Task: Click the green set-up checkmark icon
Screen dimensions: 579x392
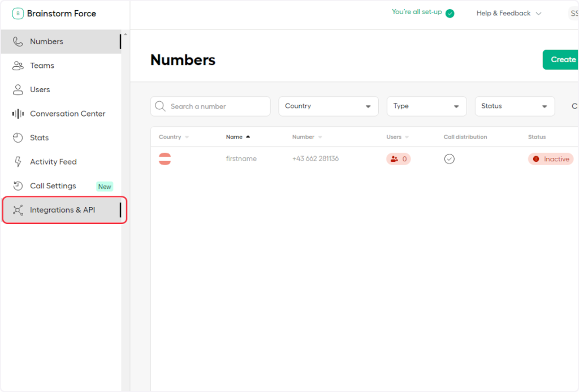Action: pyautogui.click(x=450, y=13)
